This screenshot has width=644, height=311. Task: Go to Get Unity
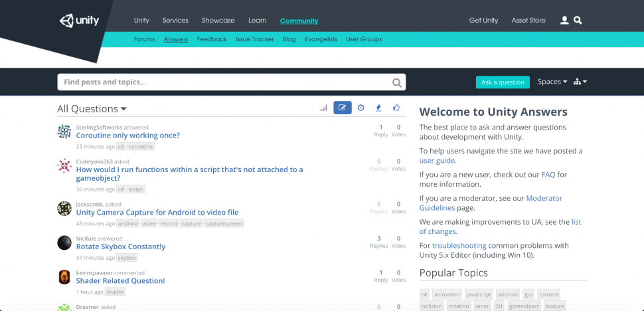point(483,20)
